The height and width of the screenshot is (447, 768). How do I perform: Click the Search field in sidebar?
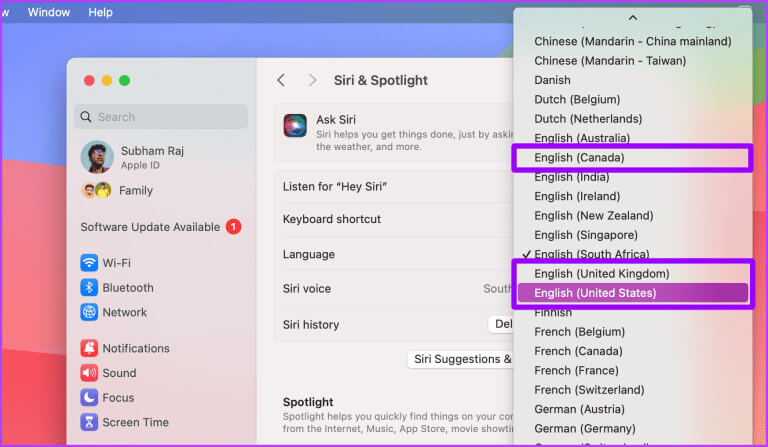click(x=161, y=117)
